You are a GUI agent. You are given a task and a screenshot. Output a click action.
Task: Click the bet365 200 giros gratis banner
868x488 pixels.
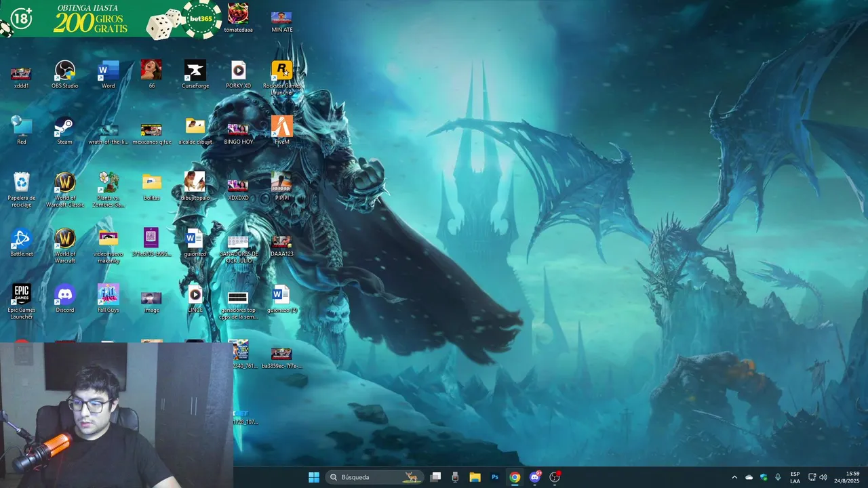[x=111, y=19]
